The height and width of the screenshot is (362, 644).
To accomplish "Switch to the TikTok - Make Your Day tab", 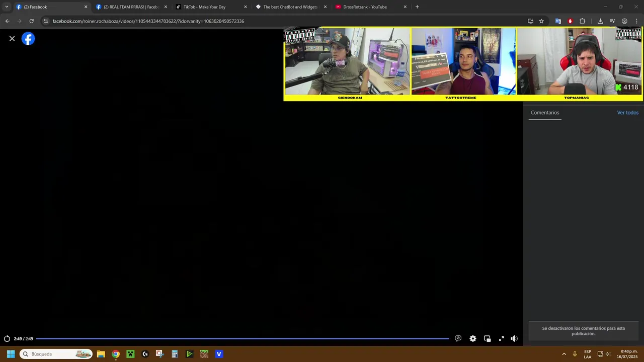I will coord(210,7).
